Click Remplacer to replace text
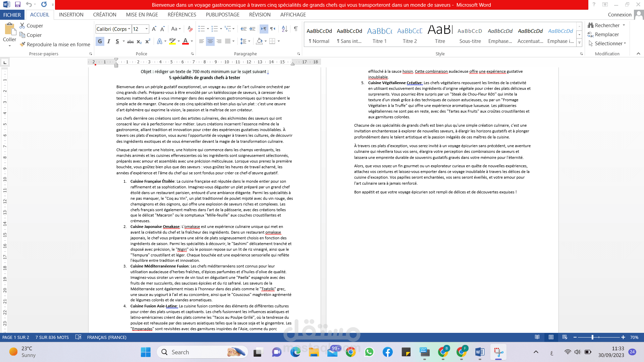This screenshot has width=644, height=362. click(603, 35)
